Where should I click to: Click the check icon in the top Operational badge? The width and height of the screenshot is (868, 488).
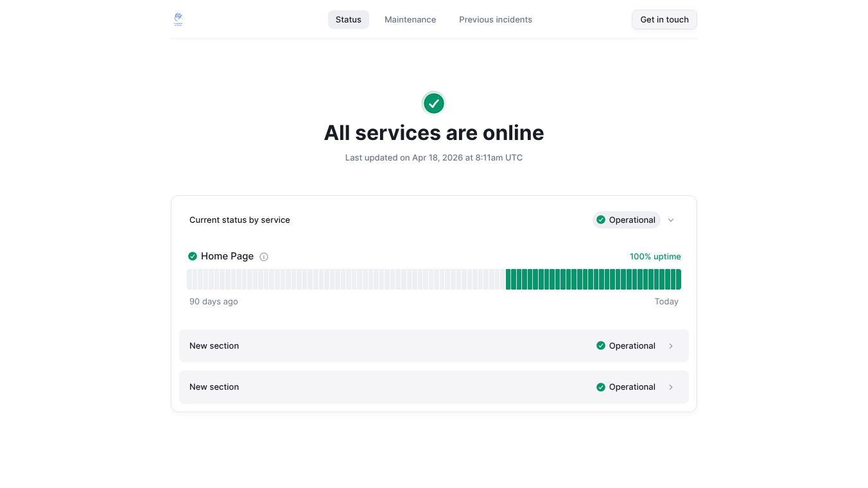(x=601, y=220)
